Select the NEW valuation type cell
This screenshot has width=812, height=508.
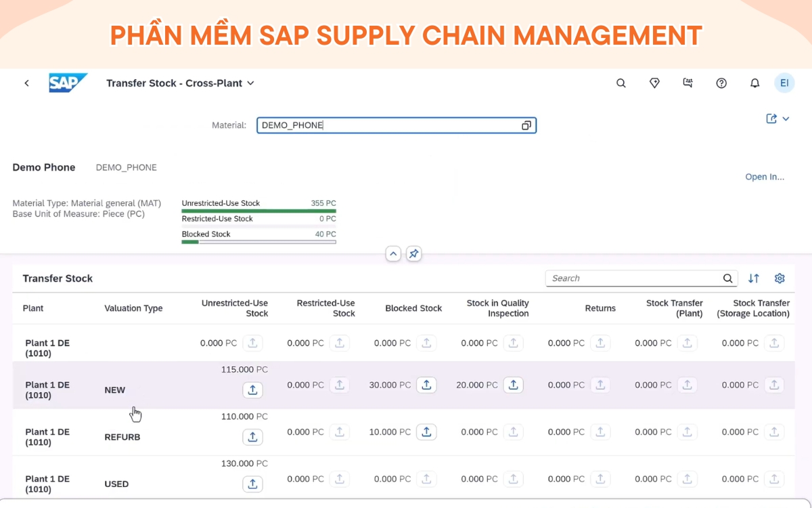click(x=115, y=390)
